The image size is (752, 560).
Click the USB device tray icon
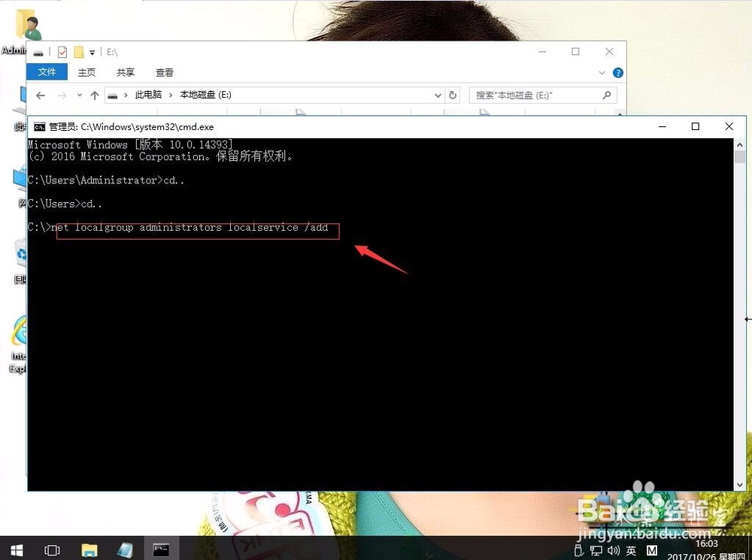(x=579, y=550)
